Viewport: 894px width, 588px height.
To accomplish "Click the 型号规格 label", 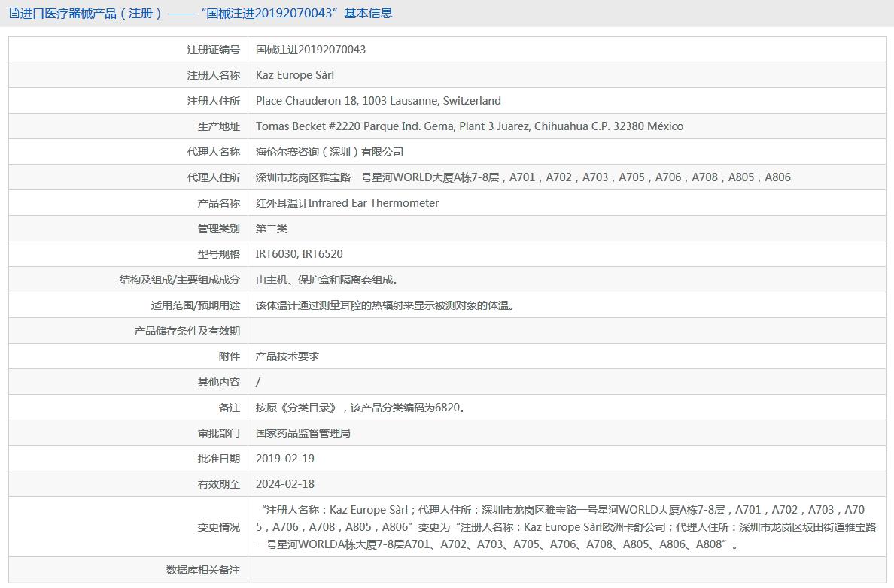I will [x=219, y=254].
